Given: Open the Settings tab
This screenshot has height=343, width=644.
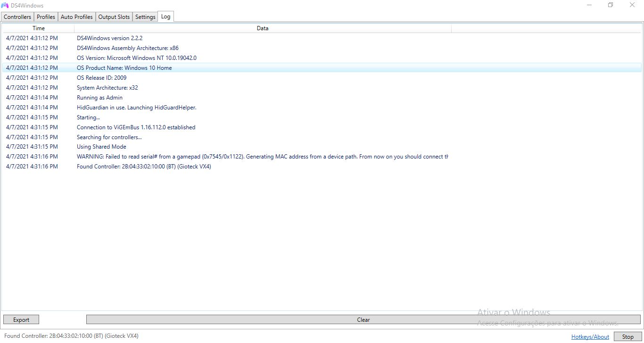Looking at the screenshot, I should point(145,17).
